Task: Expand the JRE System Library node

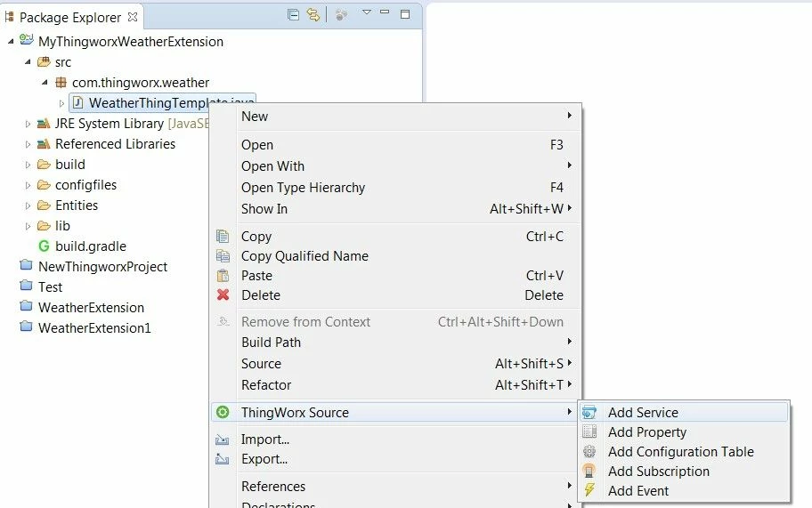Action: tap(28, 124)
